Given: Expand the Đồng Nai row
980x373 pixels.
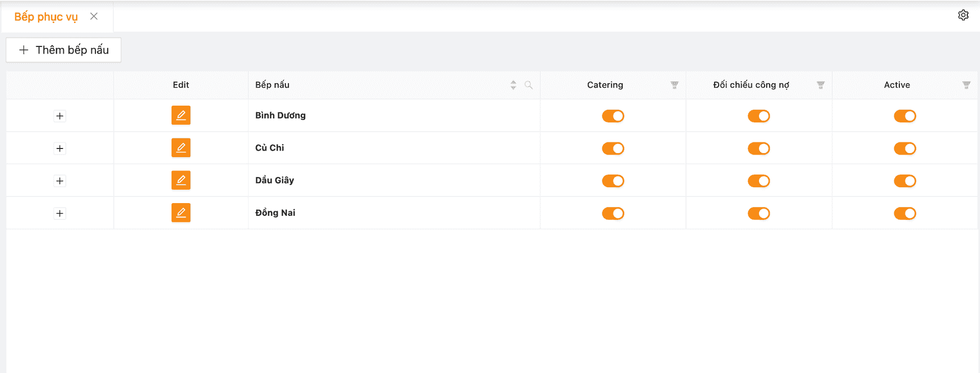Looking at the screenshot, I should (60, 213).
